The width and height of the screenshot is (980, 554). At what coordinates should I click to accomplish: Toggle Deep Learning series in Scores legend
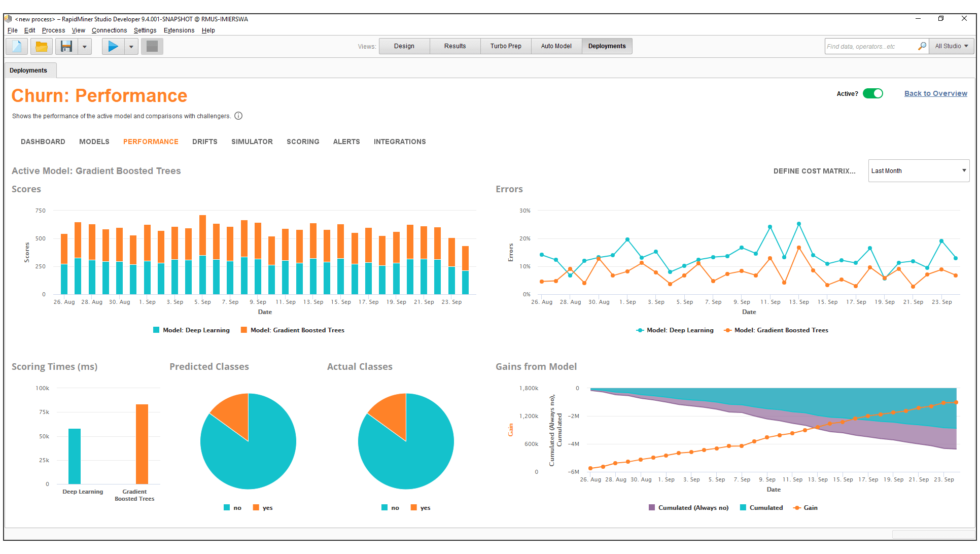pos(196,330)
